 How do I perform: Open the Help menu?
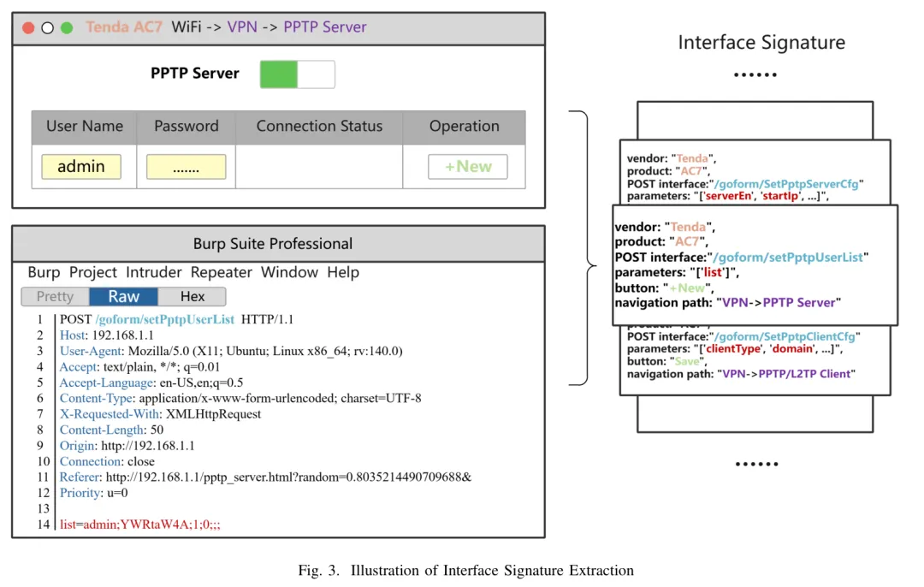tap(343, 272)
